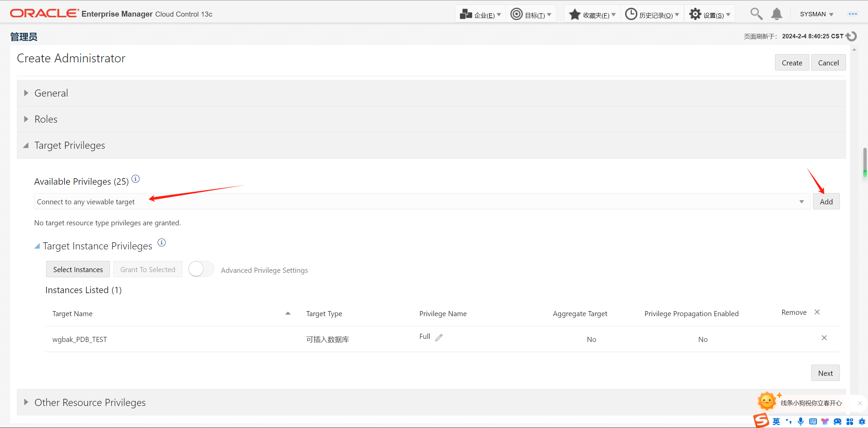
Task: Remove wgbak_PDB_TEST row with X icon
Action: [824, 338]
